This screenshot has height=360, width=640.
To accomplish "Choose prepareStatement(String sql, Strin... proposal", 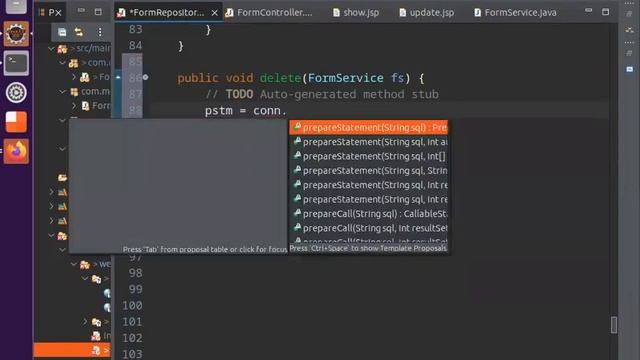I will point(369,171).
